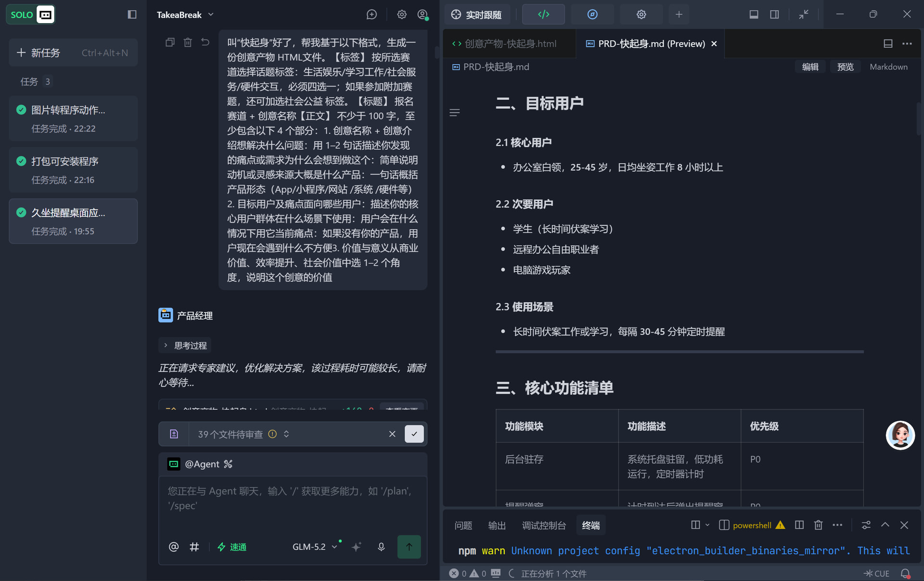Open the 调试控制台 panel tab
The height and width of the screenshot is (581, 924).
(544, 525)
